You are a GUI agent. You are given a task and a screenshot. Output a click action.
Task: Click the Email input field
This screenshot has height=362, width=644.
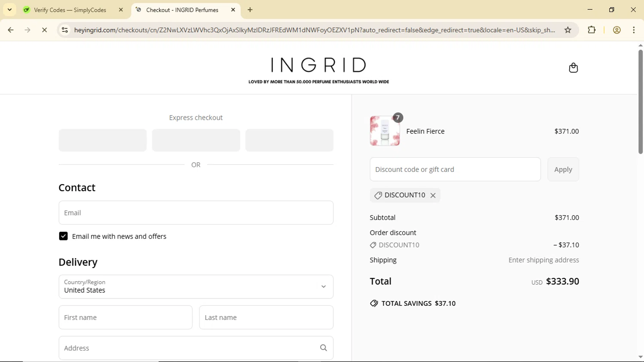pyautogui.click(x=196, y=213)
